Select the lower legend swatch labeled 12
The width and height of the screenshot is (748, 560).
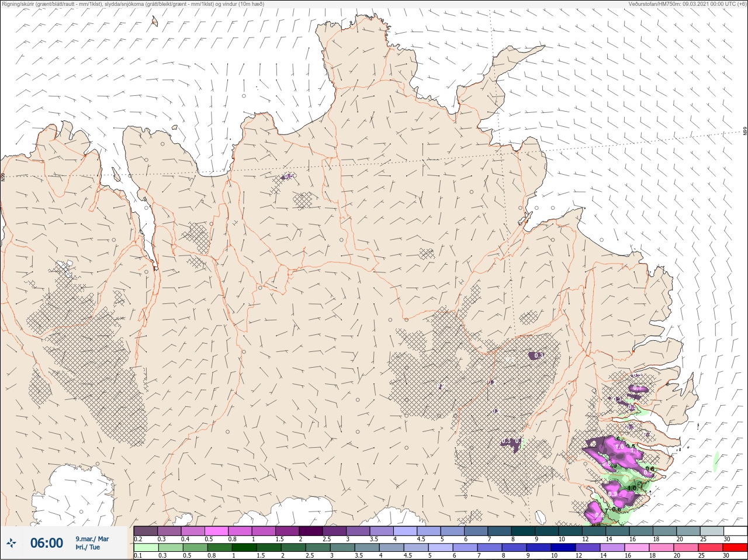587,548
